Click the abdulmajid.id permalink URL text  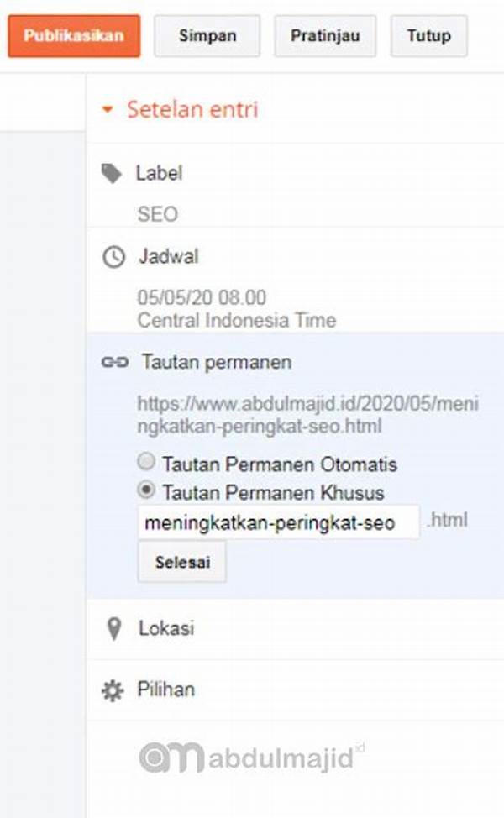click(307, 415)
